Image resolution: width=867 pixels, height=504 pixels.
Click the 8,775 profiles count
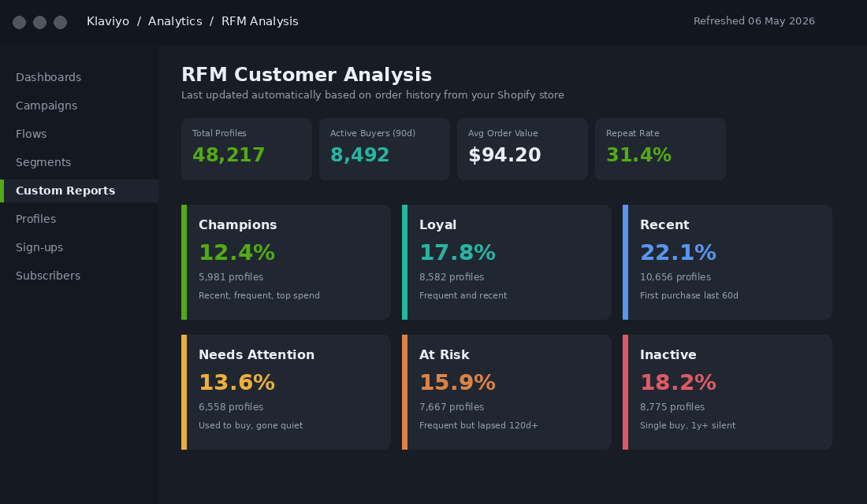(x=672, y=407)
